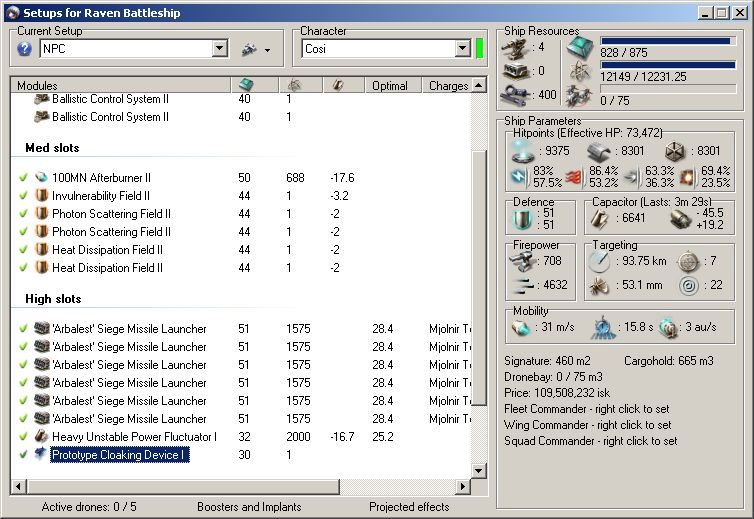This screenshot has width=754, height=519.
Task: Toggle the green check for 100MN Afterburner II
Action: (23, 178)
